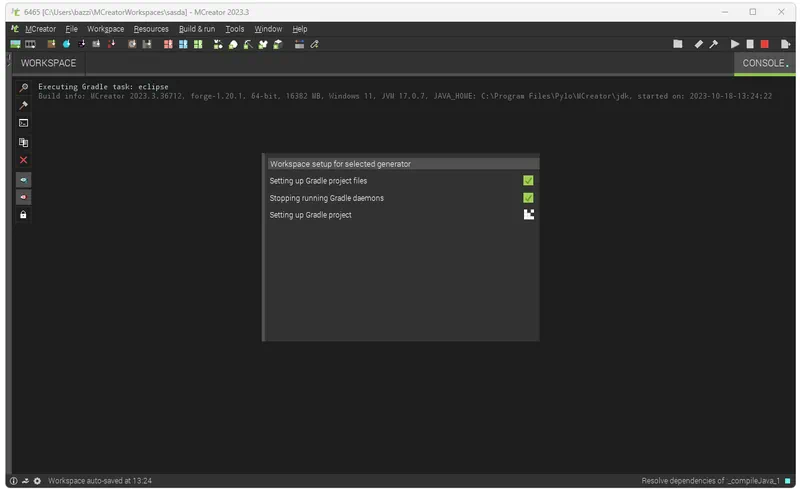Viewport: 800px width, 489px height.
Task: Click the 'Setting up Gradle project' row
Action: (402, 215)
